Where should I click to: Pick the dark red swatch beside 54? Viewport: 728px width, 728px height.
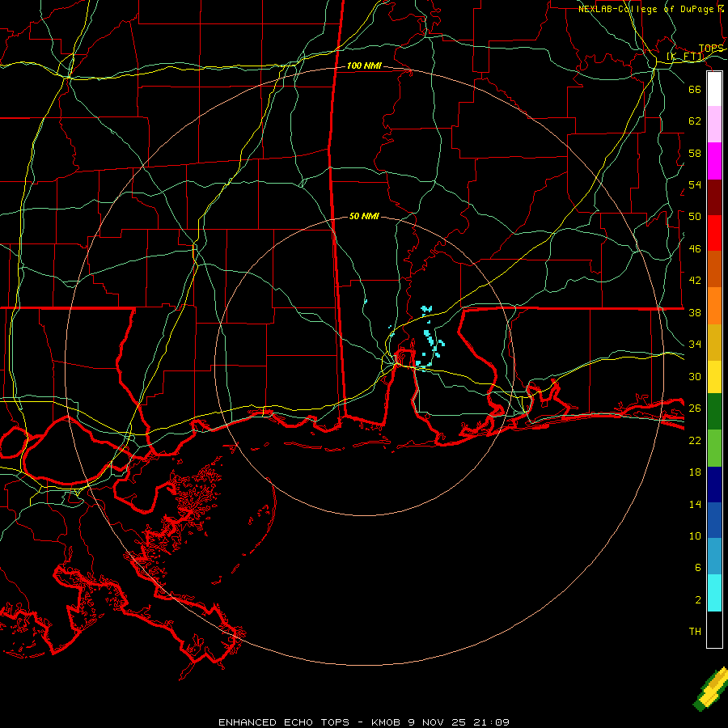tap(714, 197)
